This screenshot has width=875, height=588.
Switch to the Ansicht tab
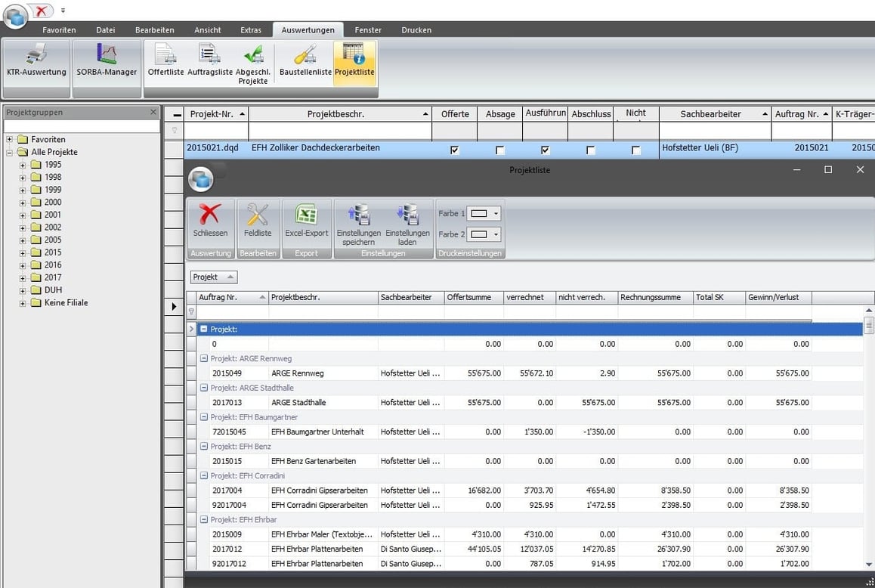click(208, 30)
